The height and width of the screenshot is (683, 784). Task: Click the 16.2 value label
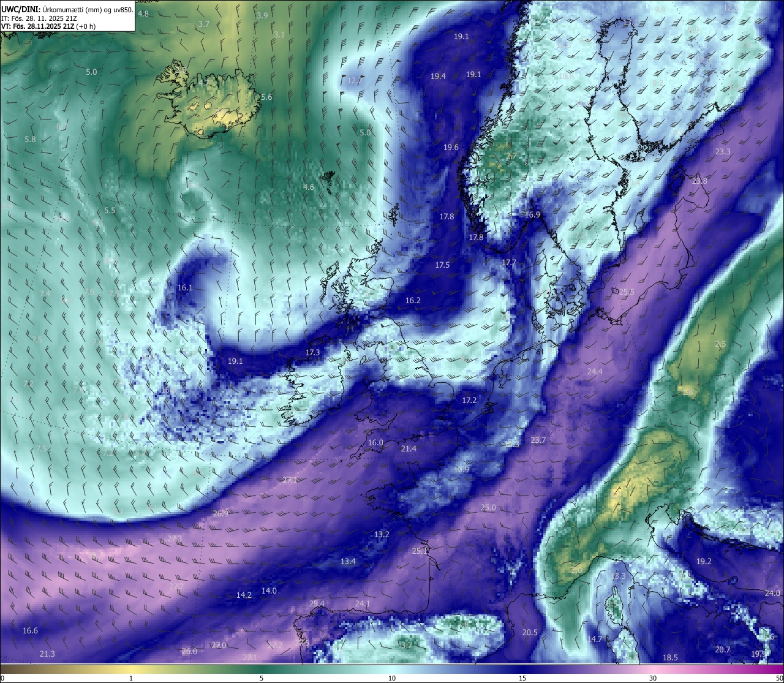(x=413, y=301)
